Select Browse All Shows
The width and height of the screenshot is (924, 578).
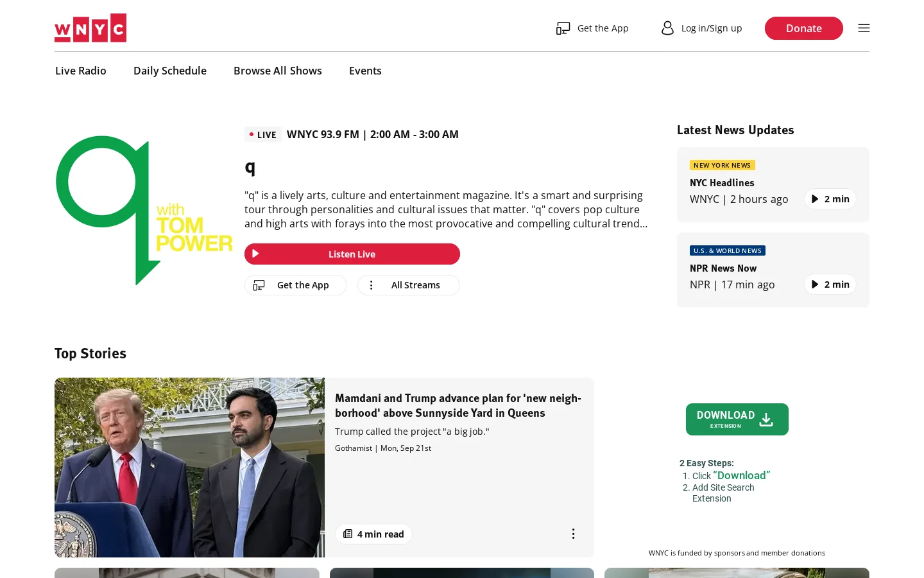278,71
